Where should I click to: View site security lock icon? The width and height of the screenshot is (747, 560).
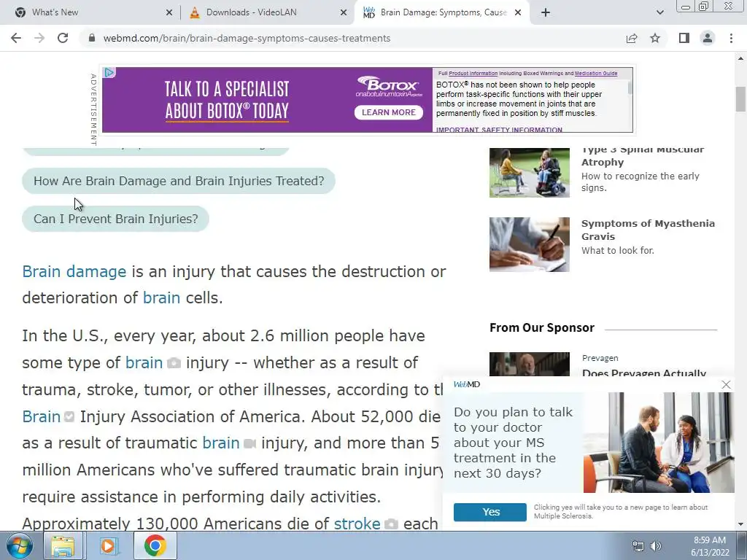[92, 38]
